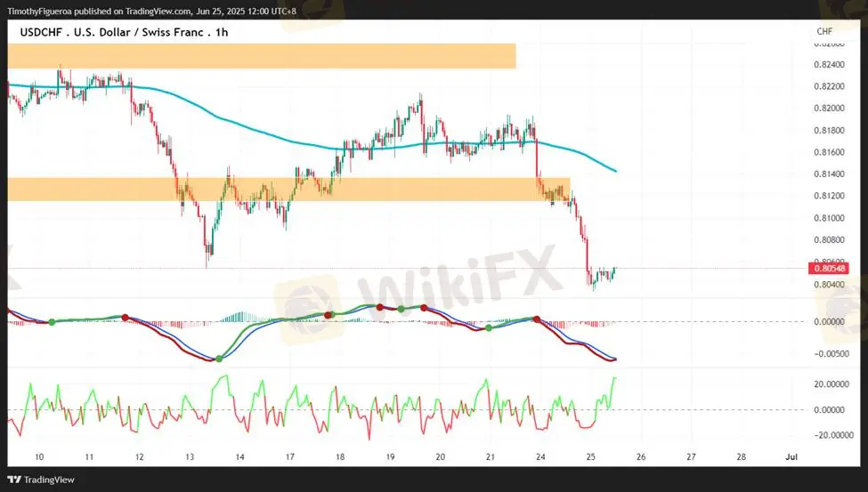Click the USDCHF chart title text

(x=124, y=32)
